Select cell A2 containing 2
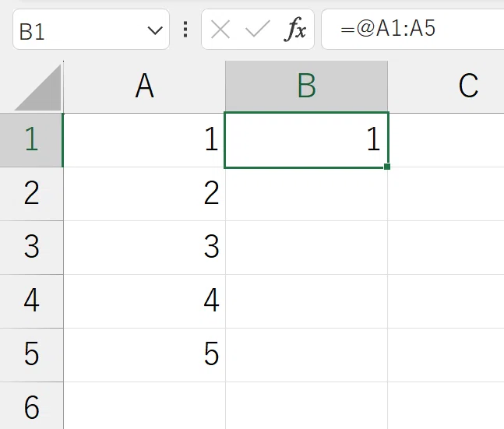504x429 pixels. (x=145, y=194)
